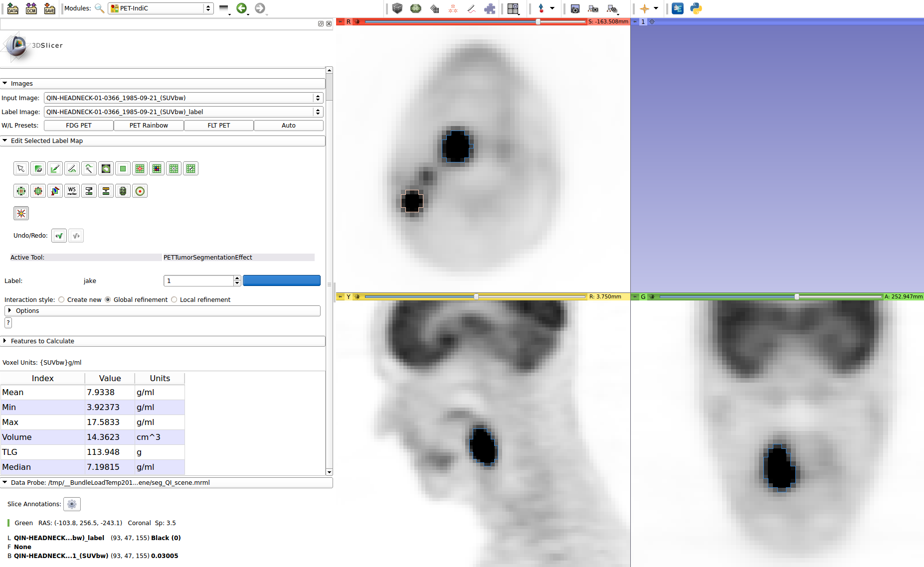
Task: Open the Modules PET-IndiC dropdown
Action: [161, 8]
